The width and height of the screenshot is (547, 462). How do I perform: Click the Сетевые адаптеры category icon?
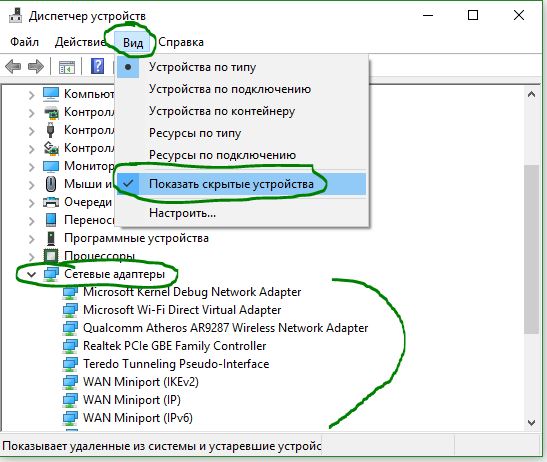click(x=51, y=274)
